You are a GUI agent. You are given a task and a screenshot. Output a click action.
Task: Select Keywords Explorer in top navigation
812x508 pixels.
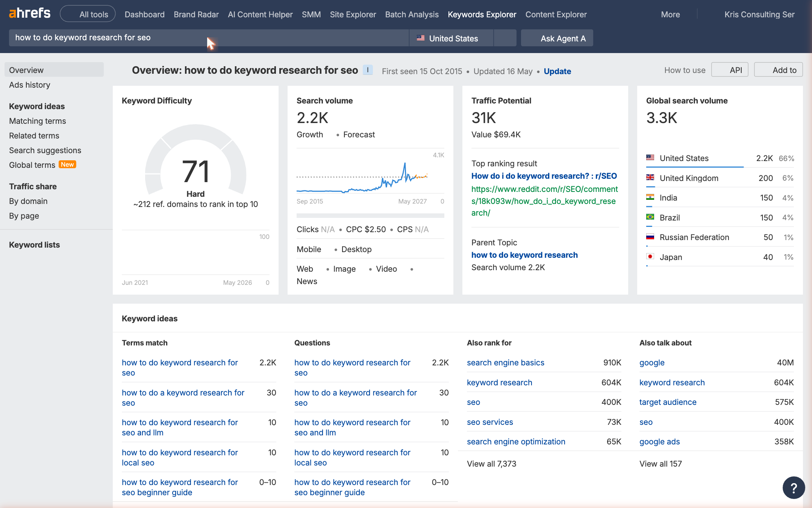point(482,14)
